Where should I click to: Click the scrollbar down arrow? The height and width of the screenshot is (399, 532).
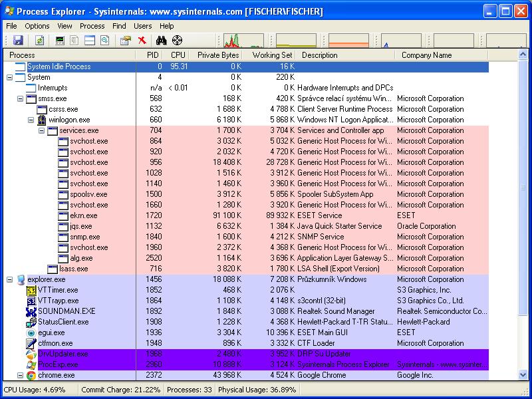523,374
